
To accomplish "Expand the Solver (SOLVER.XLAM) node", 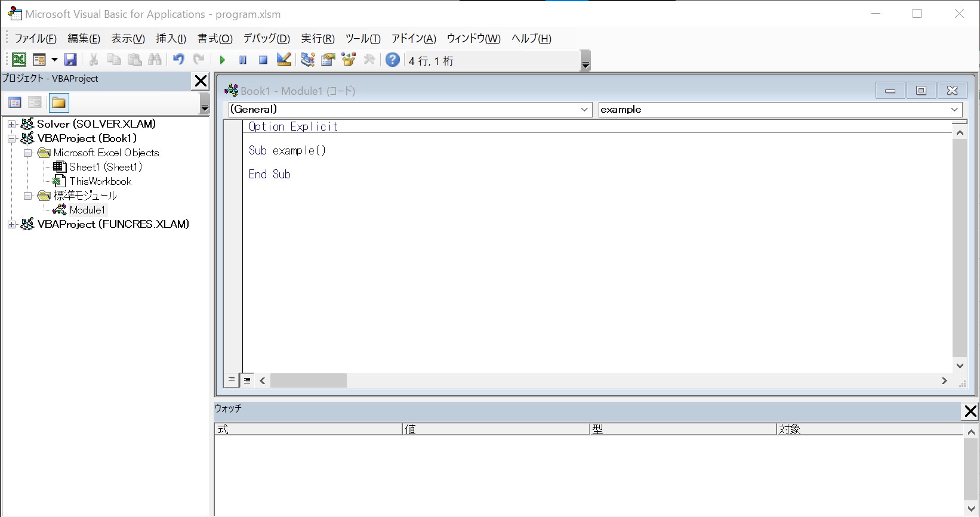I will pos(11,124).
